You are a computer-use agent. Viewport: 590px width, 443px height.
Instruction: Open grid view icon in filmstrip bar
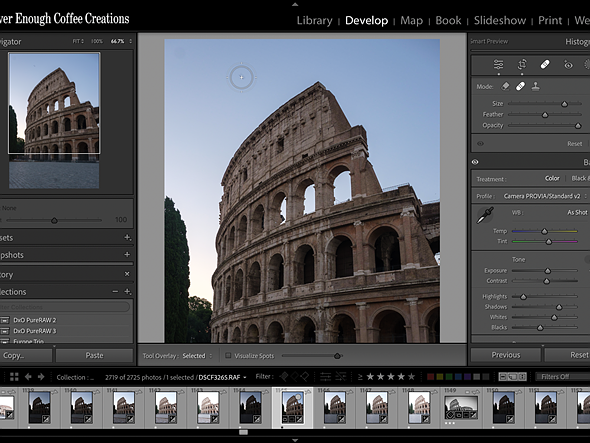click(x=14, y=377)
